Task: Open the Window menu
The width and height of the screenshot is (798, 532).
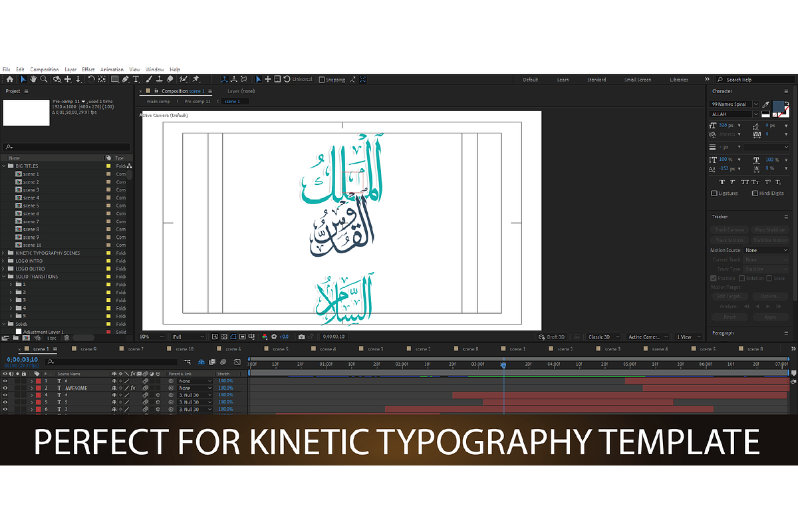Action: pos(155,69)
